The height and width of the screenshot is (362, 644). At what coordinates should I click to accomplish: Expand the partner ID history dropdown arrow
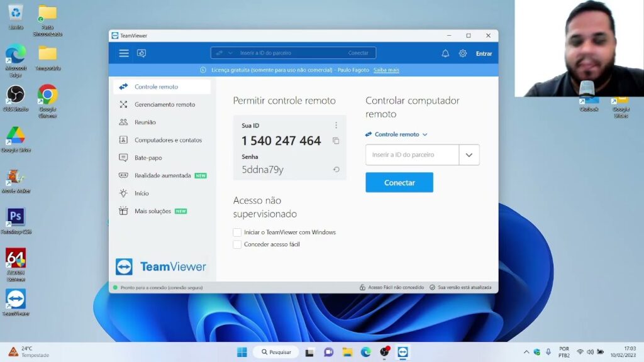coord(469,155)
